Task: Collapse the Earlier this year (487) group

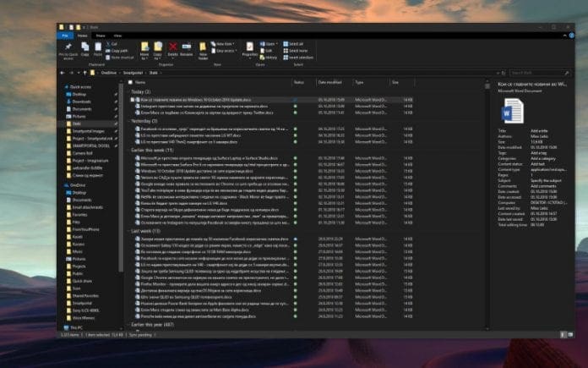Action: [x=152, y=325]
